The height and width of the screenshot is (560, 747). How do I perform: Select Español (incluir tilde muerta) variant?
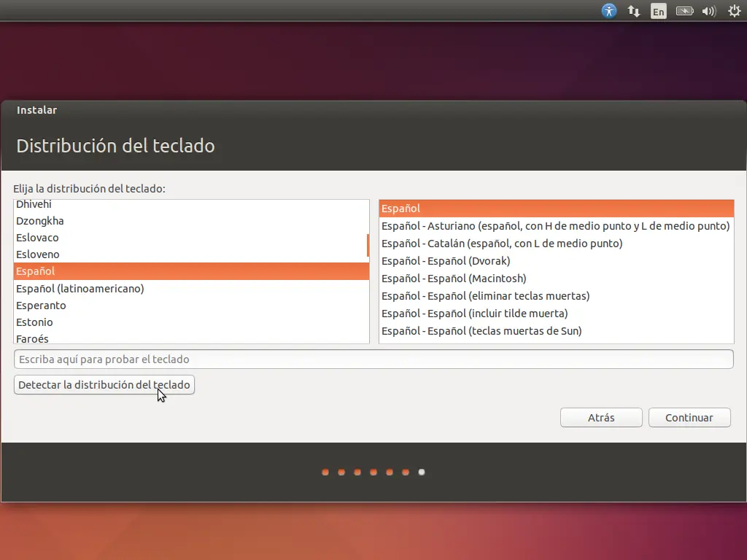click(557, 314)
